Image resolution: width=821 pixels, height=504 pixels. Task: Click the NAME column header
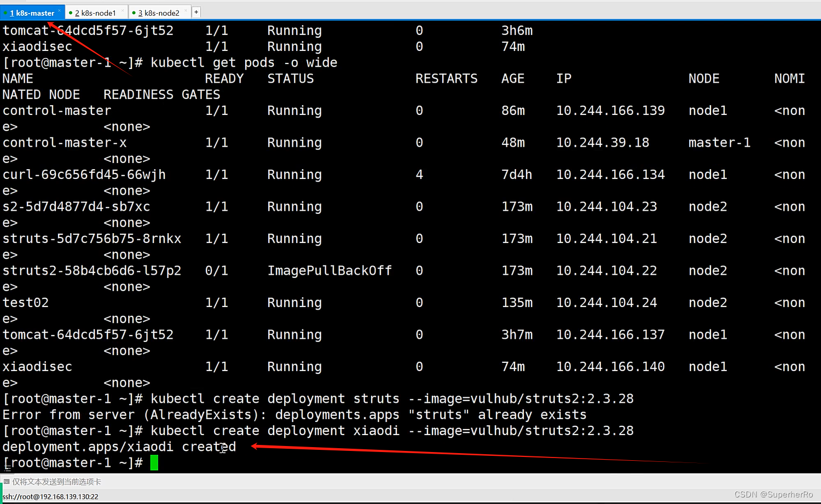18,78
